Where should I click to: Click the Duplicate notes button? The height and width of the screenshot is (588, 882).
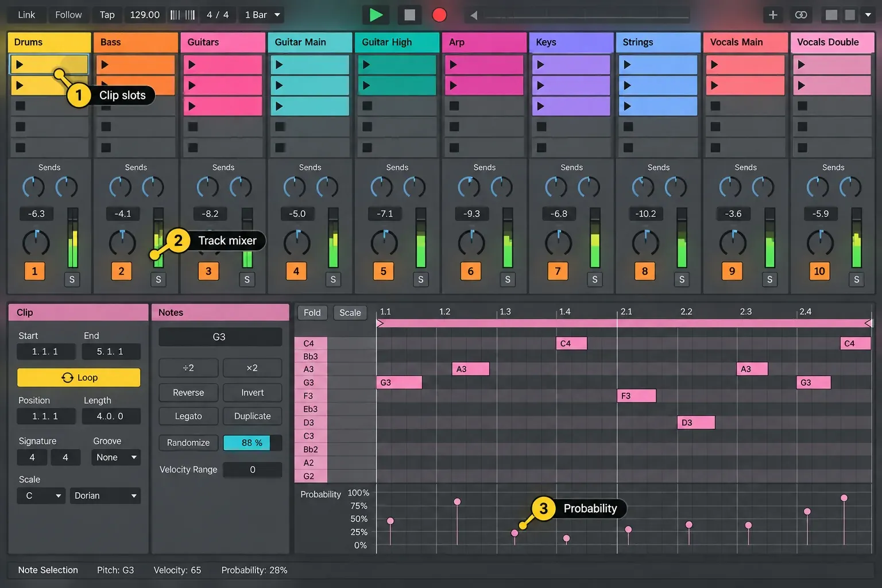click(x=253, y=416)
